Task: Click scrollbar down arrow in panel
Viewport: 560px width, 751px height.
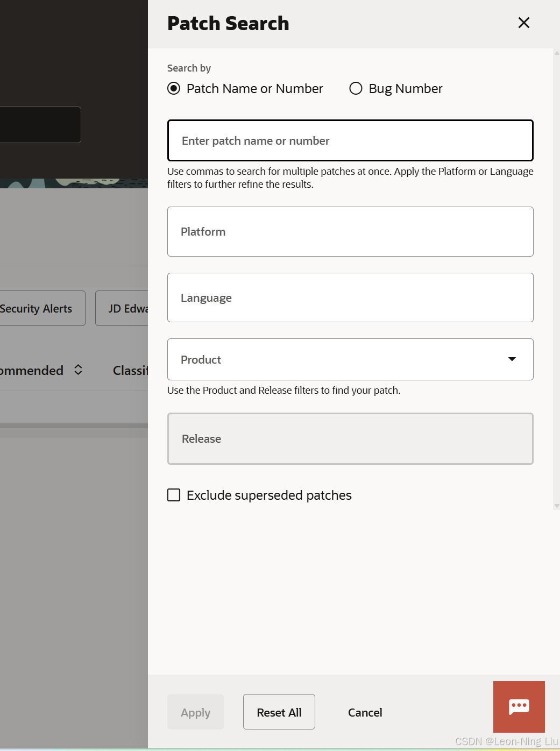Action: coord(557,506)
